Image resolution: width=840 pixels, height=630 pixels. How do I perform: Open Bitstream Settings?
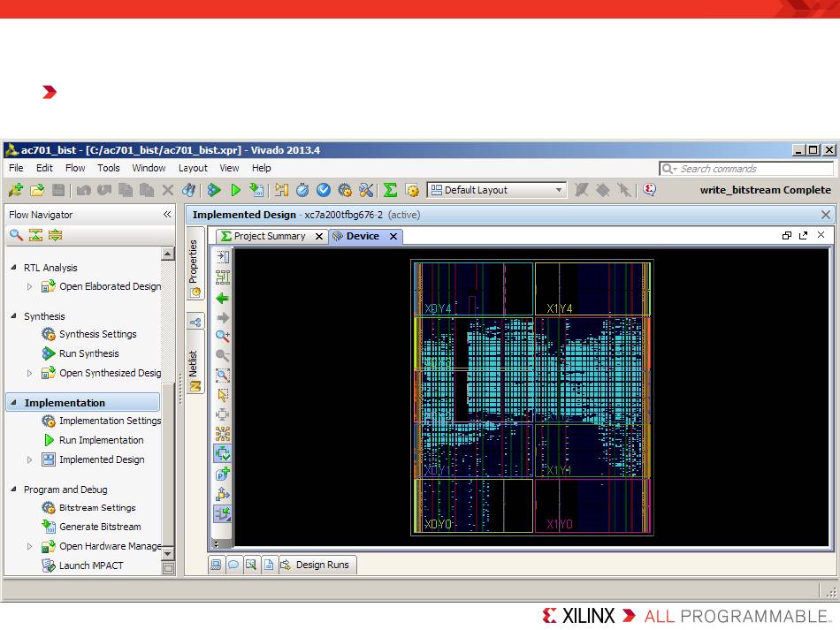point(97,507)
